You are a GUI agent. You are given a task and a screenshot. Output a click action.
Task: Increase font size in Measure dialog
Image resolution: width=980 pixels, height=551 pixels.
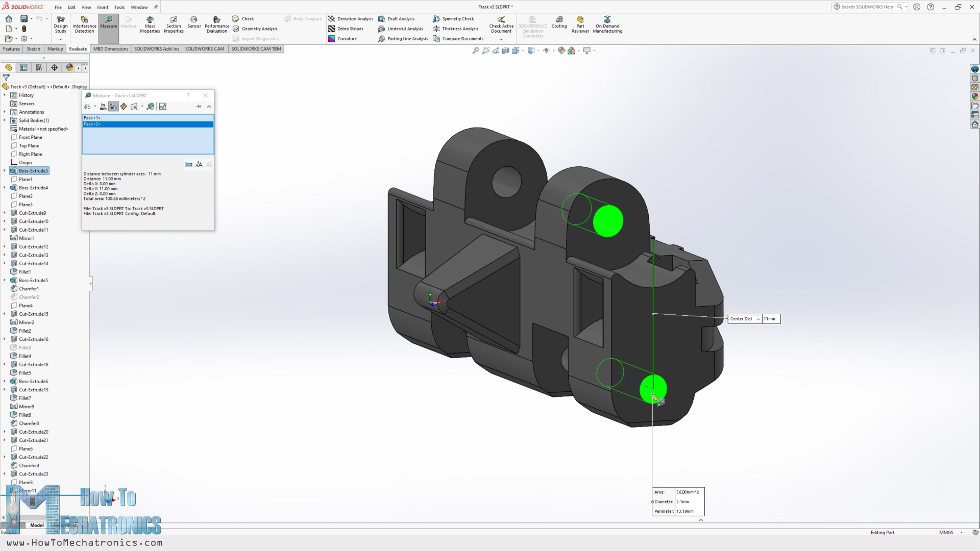(x=199, y=164)
